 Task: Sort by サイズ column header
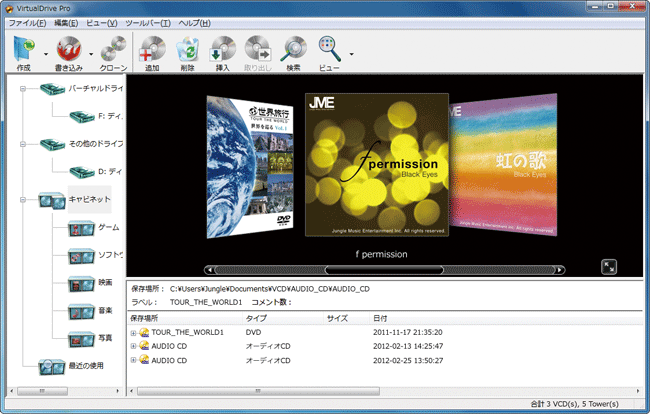coord(346,318)
